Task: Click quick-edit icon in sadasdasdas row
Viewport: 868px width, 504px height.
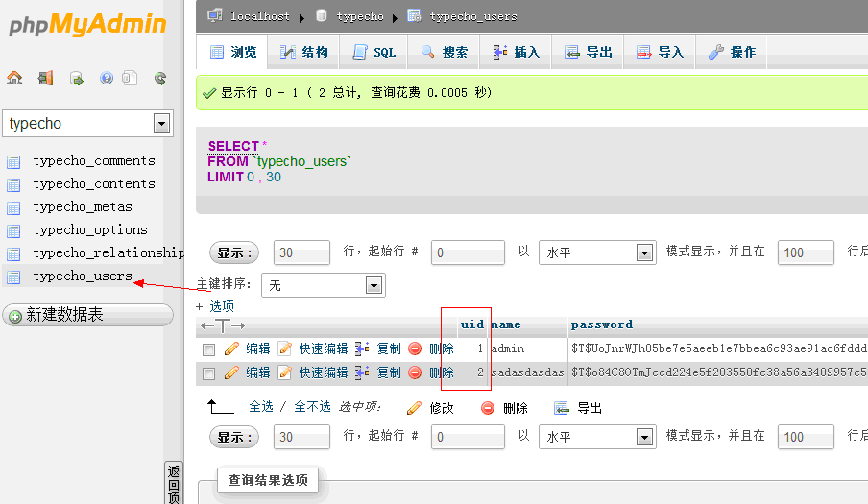Action: pos(285,372)
